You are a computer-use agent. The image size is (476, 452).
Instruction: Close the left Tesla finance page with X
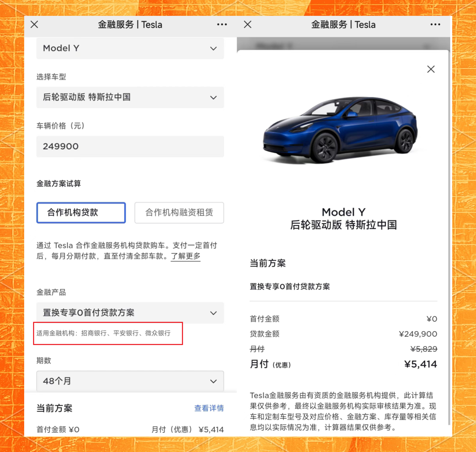click(x=34, y=25)
